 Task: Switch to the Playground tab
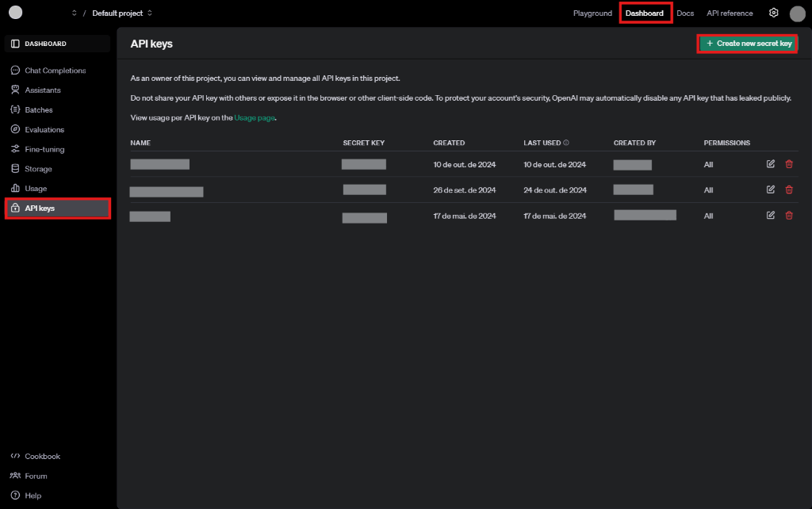pyautogui.click(x=592, y=13)
